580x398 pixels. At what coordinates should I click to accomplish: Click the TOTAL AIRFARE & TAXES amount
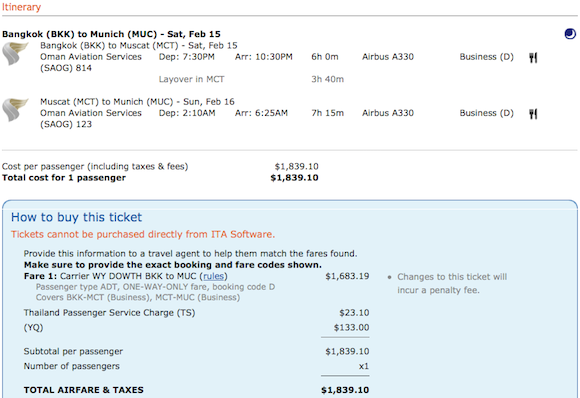345,390
